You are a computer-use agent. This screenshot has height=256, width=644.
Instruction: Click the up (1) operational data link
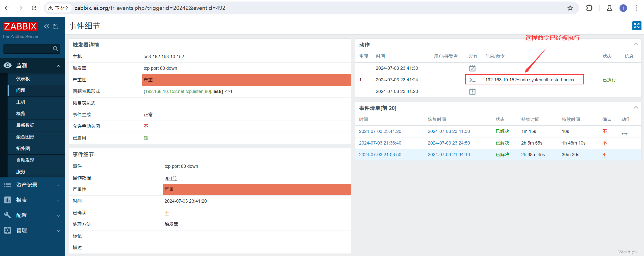[170, 178]
